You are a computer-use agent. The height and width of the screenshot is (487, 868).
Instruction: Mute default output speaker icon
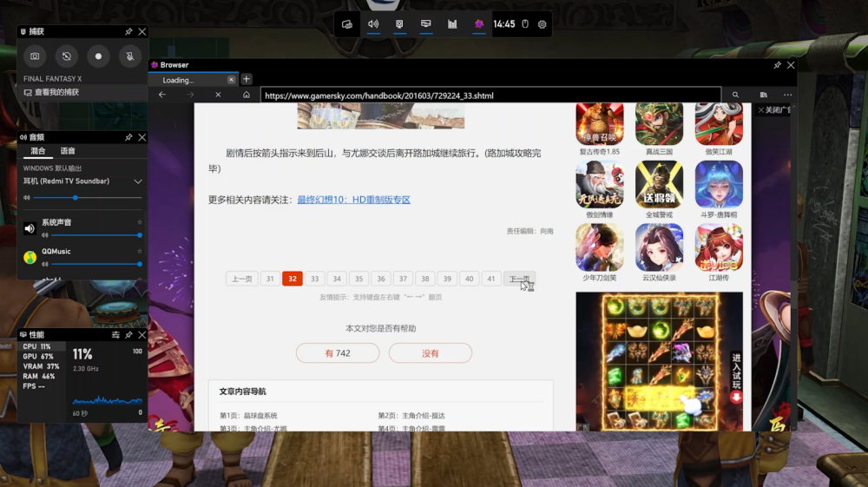[26, 198]
